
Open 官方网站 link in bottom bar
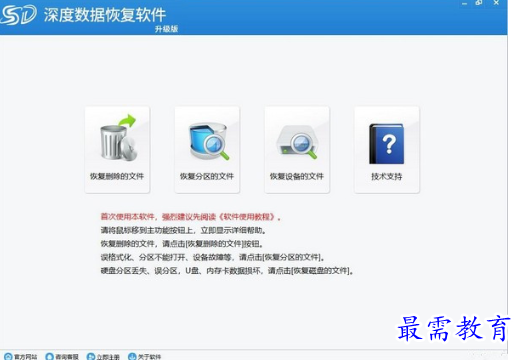point(21,356)
